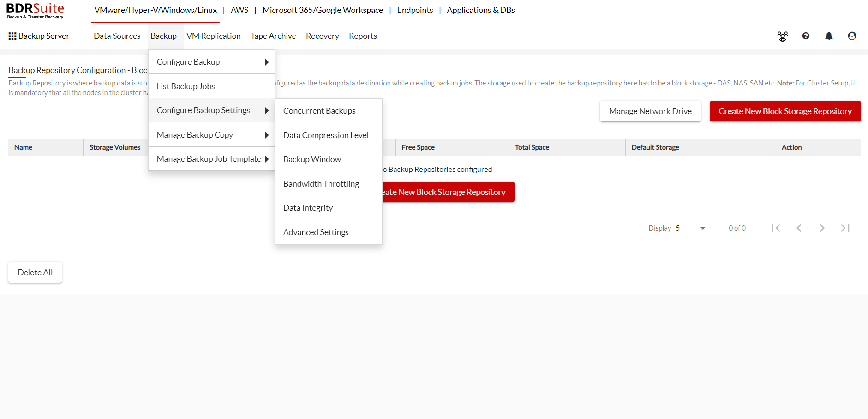Switch to VMware/Hyper-V/Windows/Linux product tab

pos(156,10)
